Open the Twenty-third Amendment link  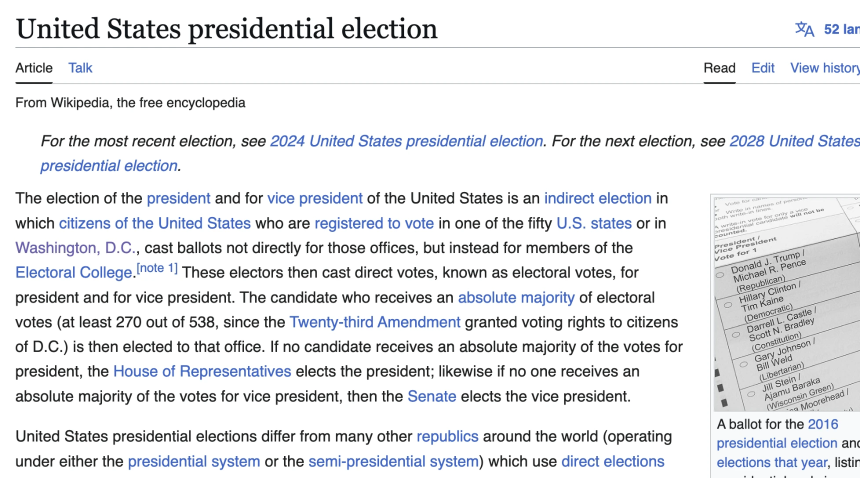(375, 322)
